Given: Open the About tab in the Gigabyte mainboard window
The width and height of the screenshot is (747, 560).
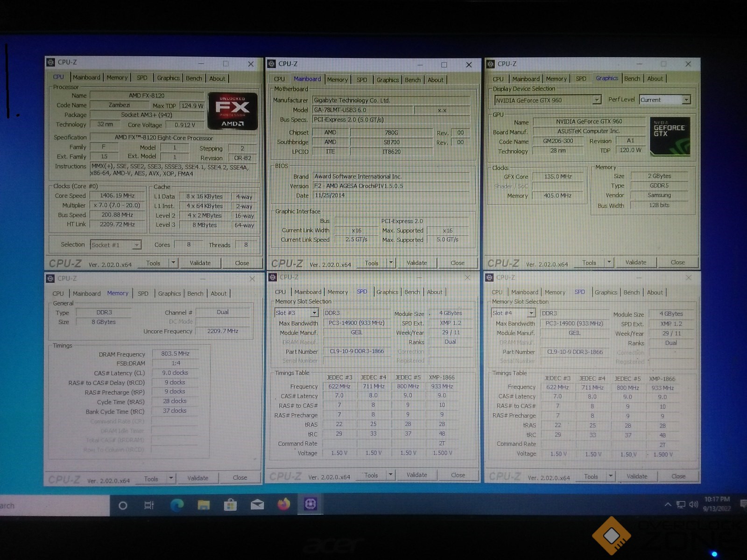Looking at the screenshot, I should (x=436, y=80).
